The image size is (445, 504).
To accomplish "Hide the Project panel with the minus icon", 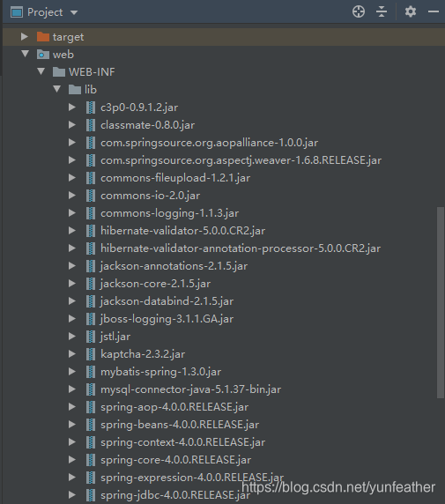I will 434,11.
